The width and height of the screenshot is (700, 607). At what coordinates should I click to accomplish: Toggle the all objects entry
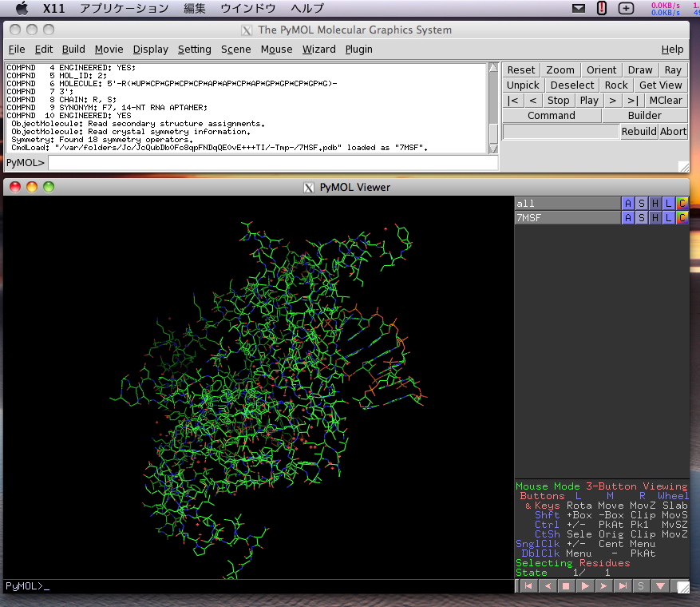[568, 203]
